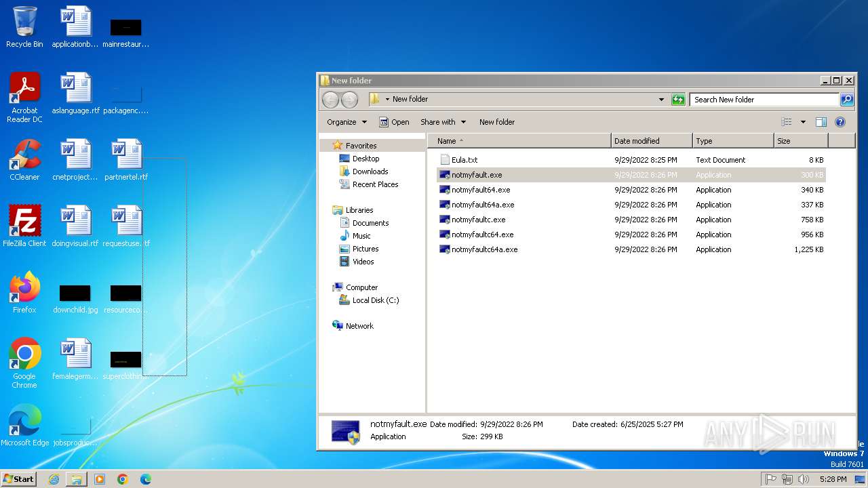
Task: Open the volume speaker tray icon
Action: point(804,479)
